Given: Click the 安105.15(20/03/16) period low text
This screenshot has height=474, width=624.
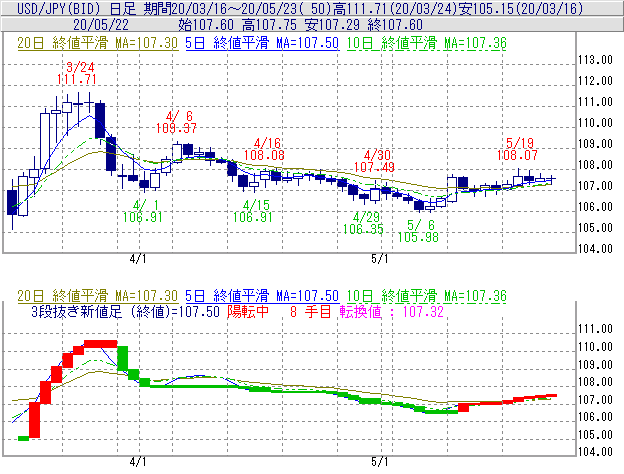Looking at the screenshot, I should click(521, 8).
